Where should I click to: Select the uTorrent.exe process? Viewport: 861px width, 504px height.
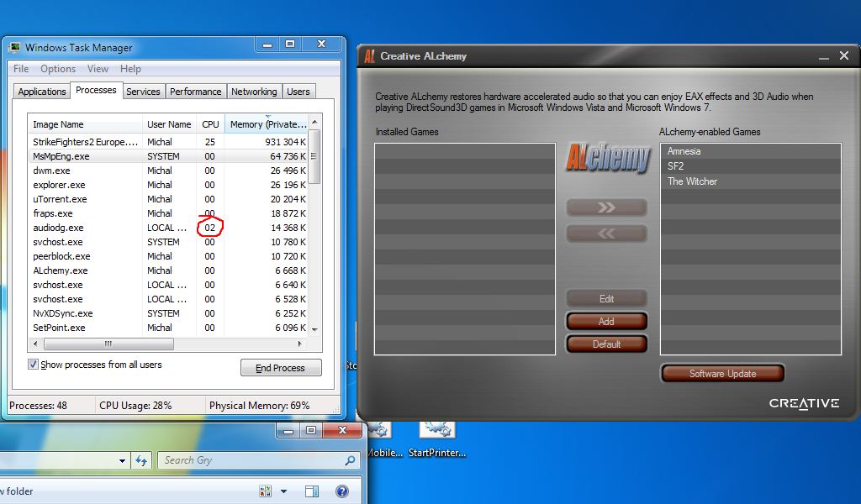pyautogui.click(x=168, y=199)
